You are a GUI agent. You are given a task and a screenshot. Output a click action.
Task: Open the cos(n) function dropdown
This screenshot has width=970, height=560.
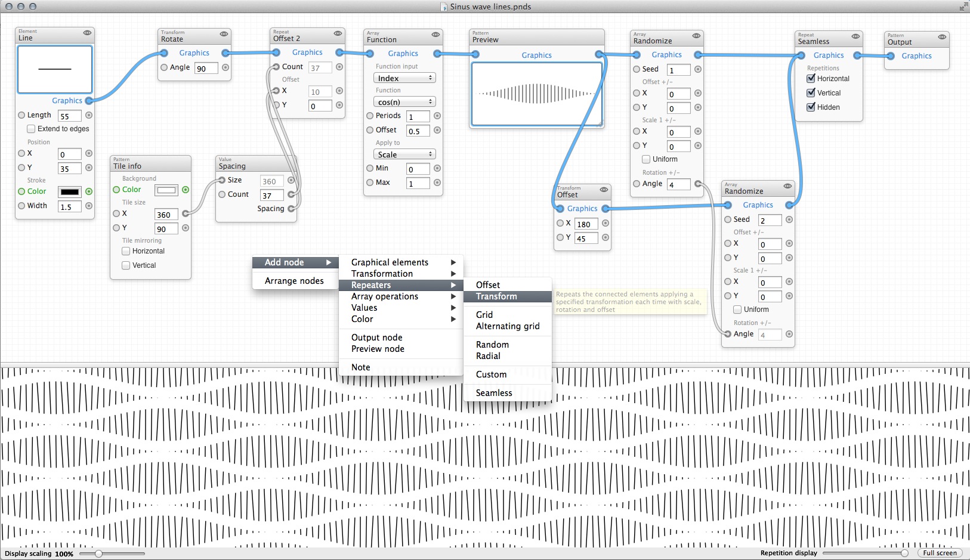click(x=404, y=102)
